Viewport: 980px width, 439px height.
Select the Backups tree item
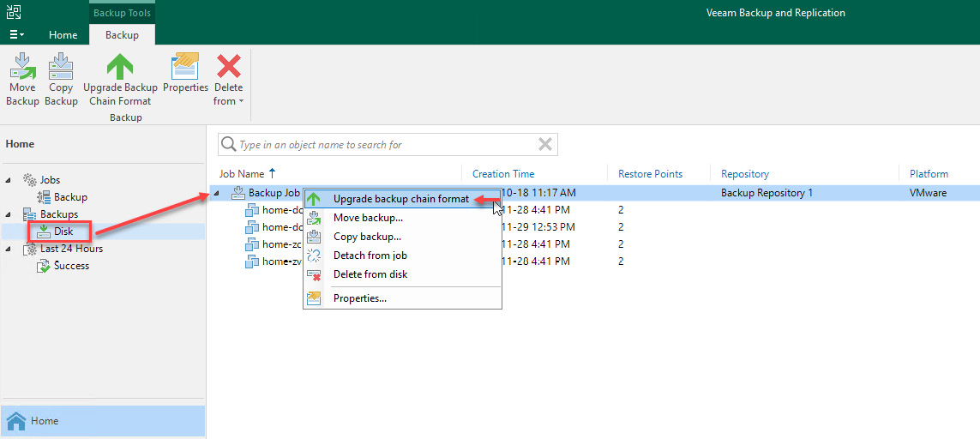[59, 214]
